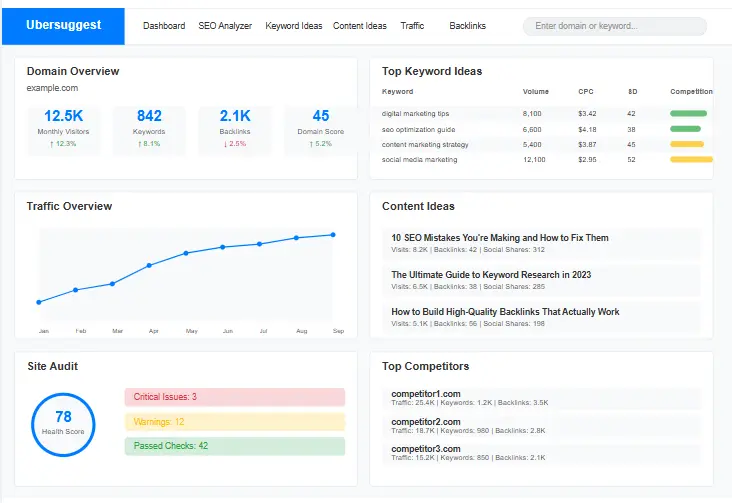Screen dimensions: 732x503
Task: Open 'How to Build High-Quality Backlinks' article
Action: pos(542,317)
